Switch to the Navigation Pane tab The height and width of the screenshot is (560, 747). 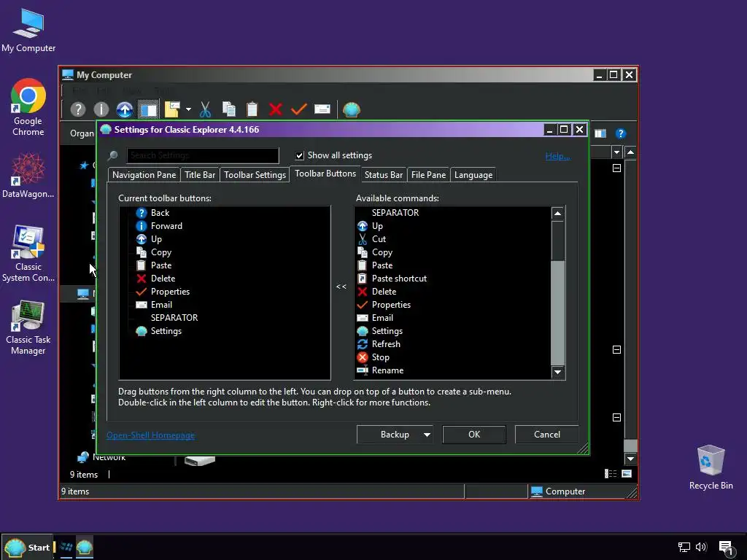[x=144, y=175]
